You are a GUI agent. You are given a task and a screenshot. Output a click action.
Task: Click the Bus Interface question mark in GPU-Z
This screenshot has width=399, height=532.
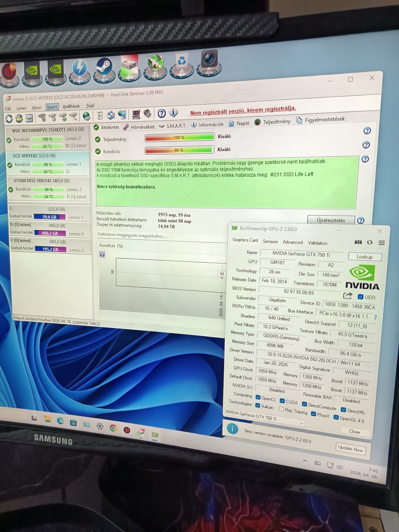point(375,317)
